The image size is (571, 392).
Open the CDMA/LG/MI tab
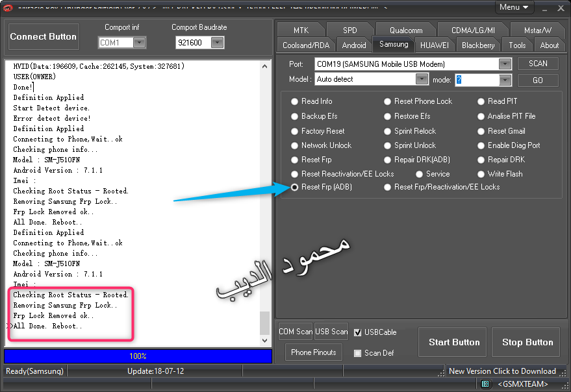[473, 31]
